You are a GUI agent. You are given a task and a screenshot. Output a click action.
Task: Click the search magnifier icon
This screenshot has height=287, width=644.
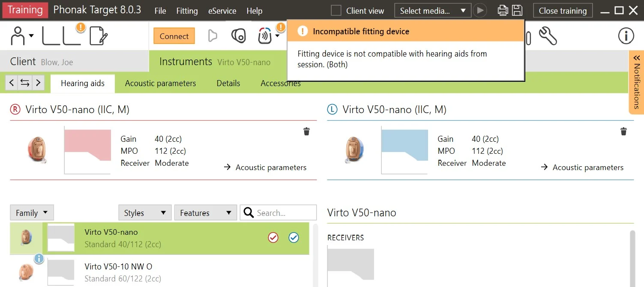248,213
